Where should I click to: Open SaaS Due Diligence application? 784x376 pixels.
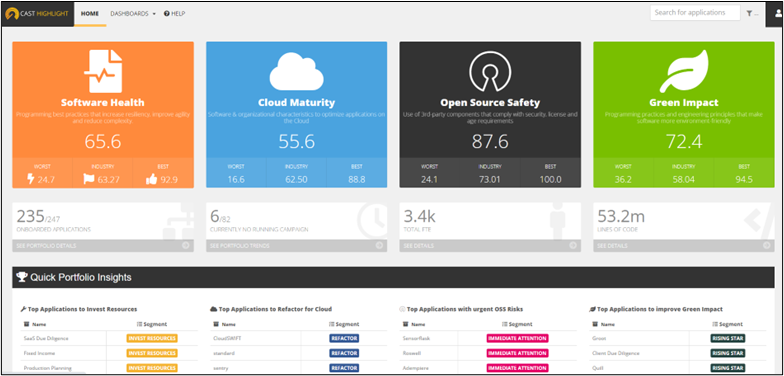[46, 338]
